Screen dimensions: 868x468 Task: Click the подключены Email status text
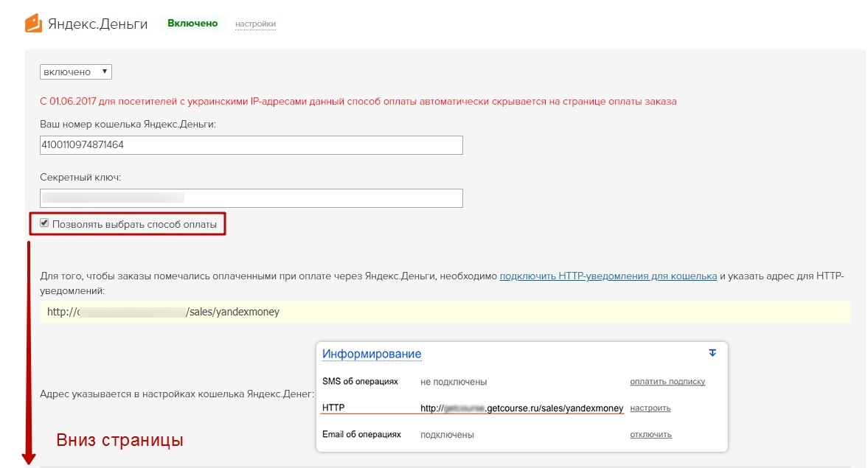point(448,435)
